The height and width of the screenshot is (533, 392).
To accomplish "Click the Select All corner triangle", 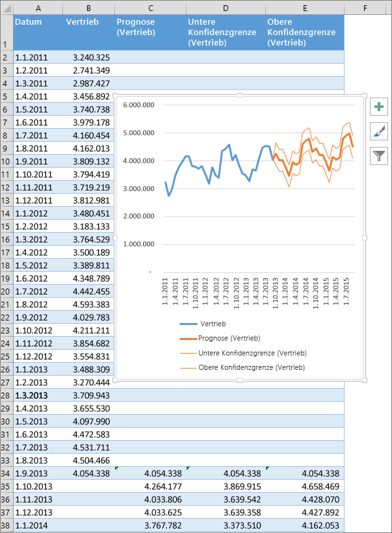I will (x=7, y=8).
